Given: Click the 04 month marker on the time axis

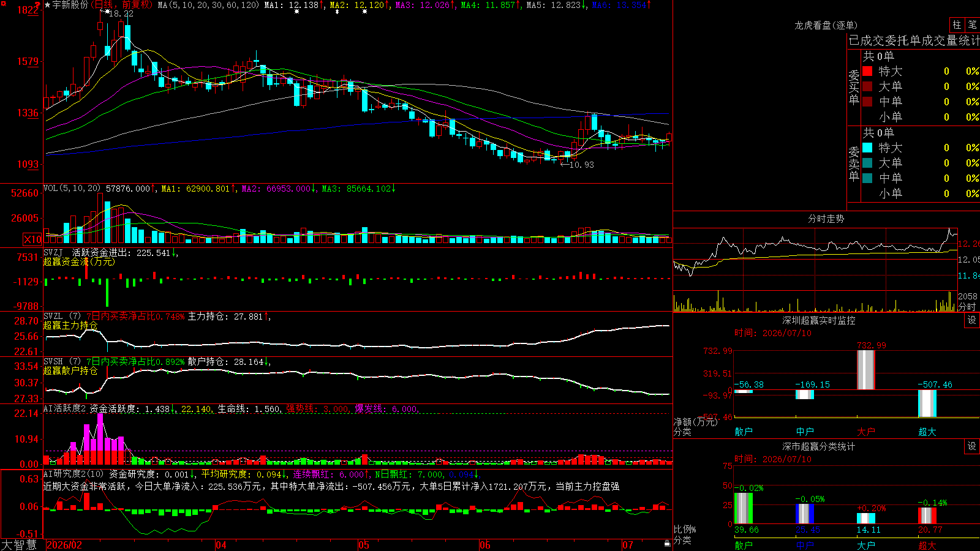Looking at the screenshot, I should coord(221,545).
